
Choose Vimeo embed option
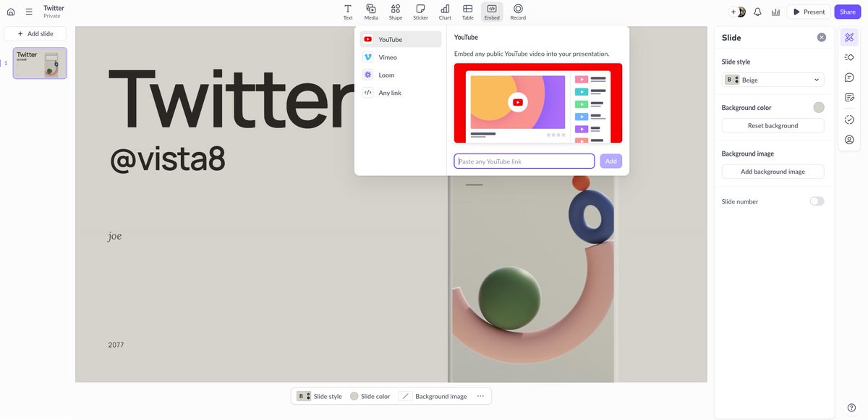click(401, 57)
